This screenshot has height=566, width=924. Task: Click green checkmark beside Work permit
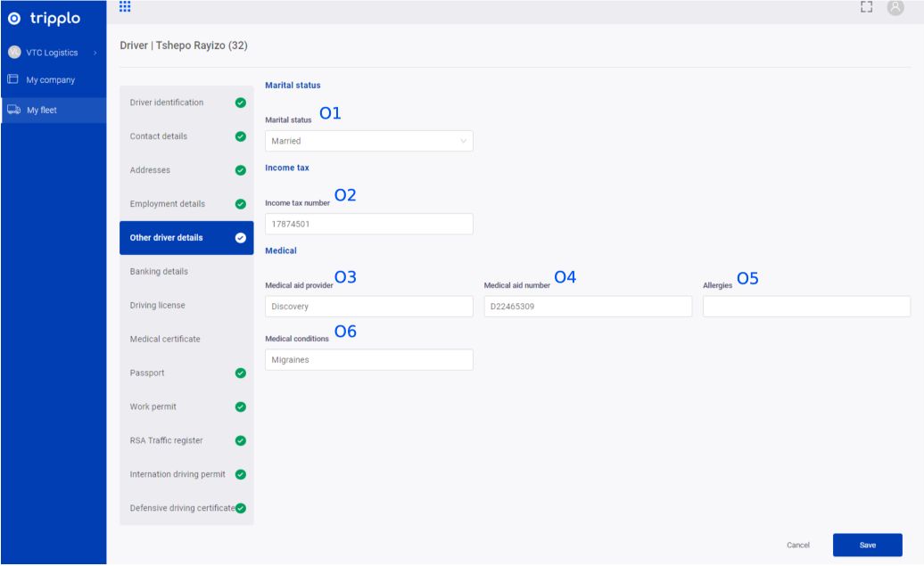(239, 406)
